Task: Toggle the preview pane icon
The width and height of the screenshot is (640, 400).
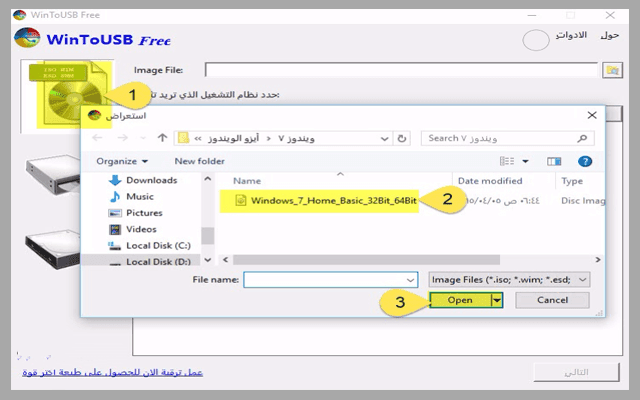Action: (554, 160)
